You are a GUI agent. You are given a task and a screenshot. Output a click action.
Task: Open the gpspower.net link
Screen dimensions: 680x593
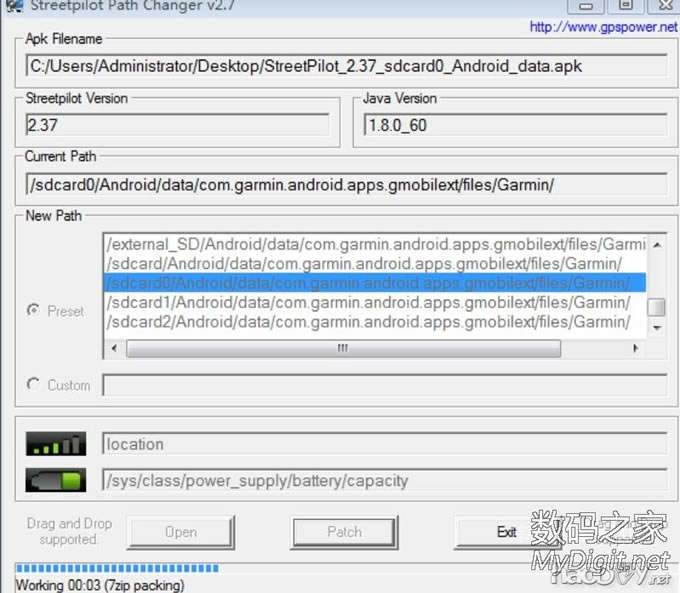[602, 27]
